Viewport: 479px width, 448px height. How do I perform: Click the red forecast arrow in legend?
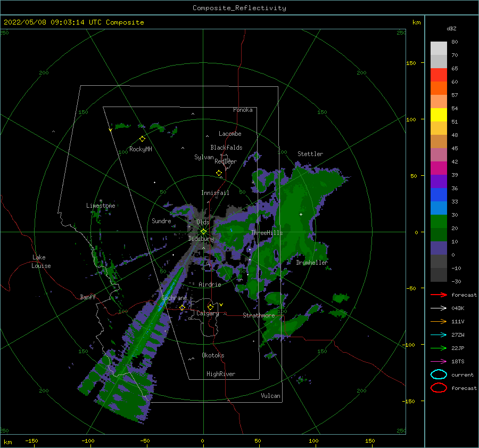(x=439, y=295)
